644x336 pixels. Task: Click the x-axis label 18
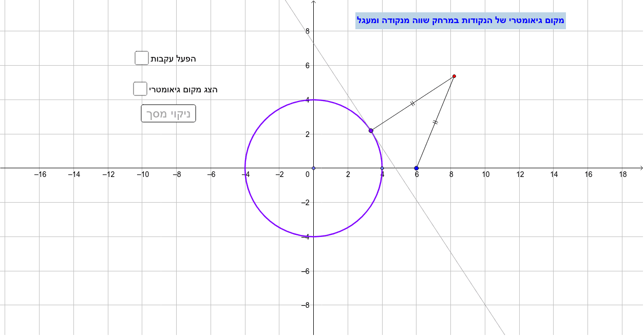click(x=623, y=174)
